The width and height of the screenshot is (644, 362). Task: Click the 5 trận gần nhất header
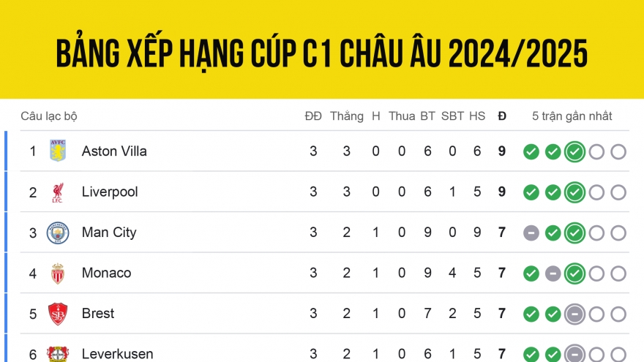point(572,116)
